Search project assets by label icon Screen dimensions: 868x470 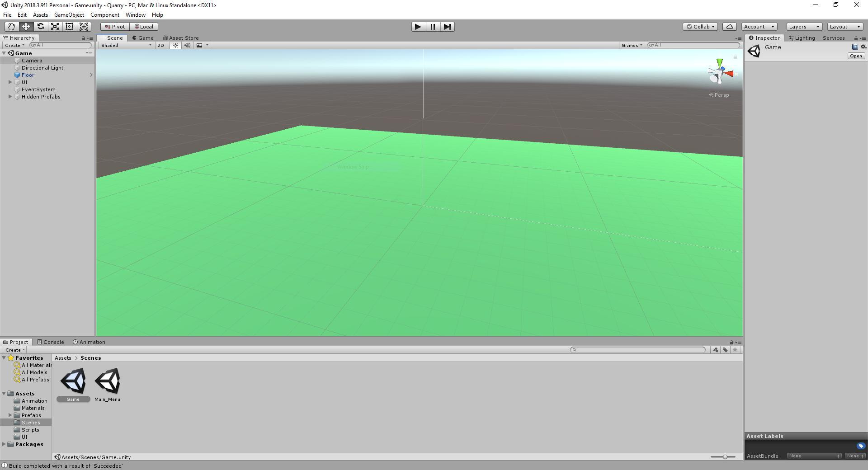[725, 350]
